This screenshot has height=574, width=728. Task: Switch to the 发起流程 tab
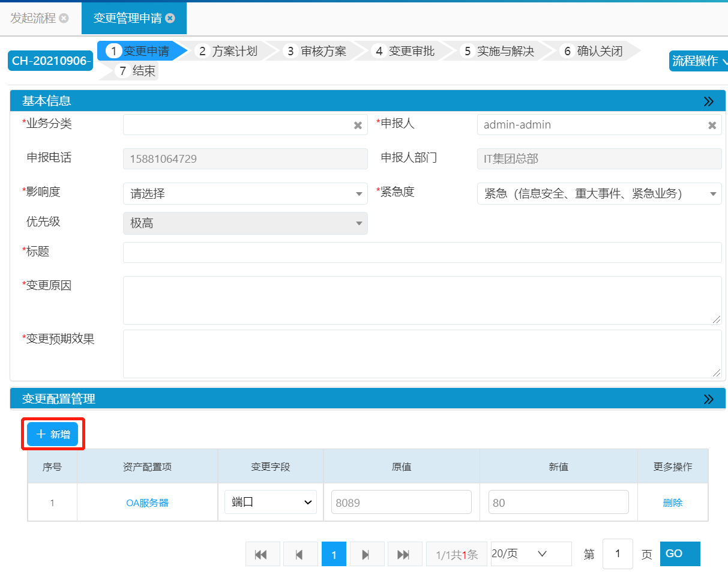[x=33, y=18]
